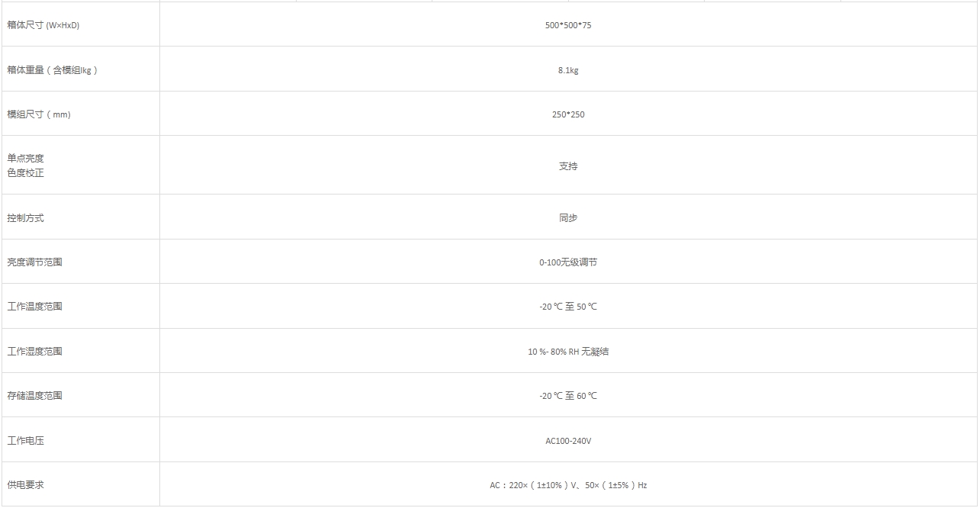Click the 箱体尺寸 (W×H×D) row label
Screen dimensions: 980x508
pyautogui.click(x=43, y=25)
